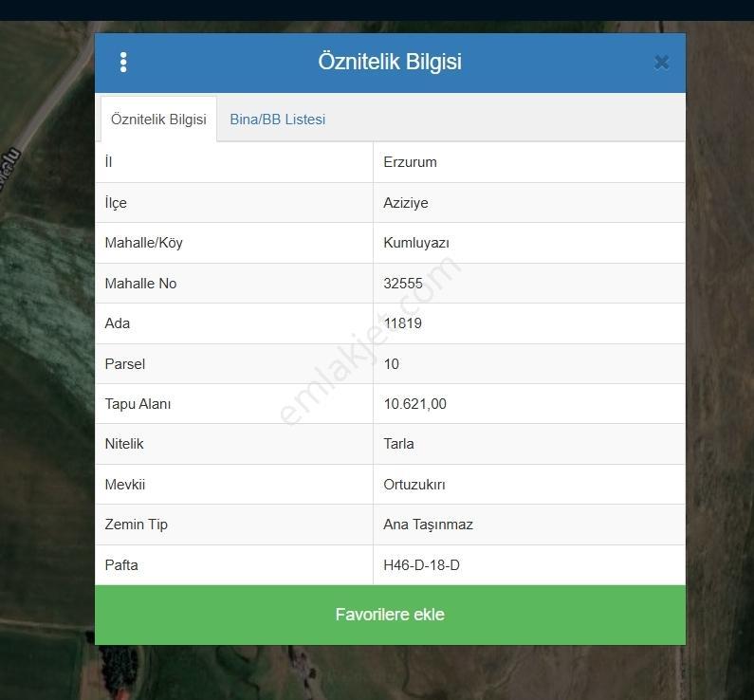
Task: Click the İlçe row label
Action: [x=116, y=203]
